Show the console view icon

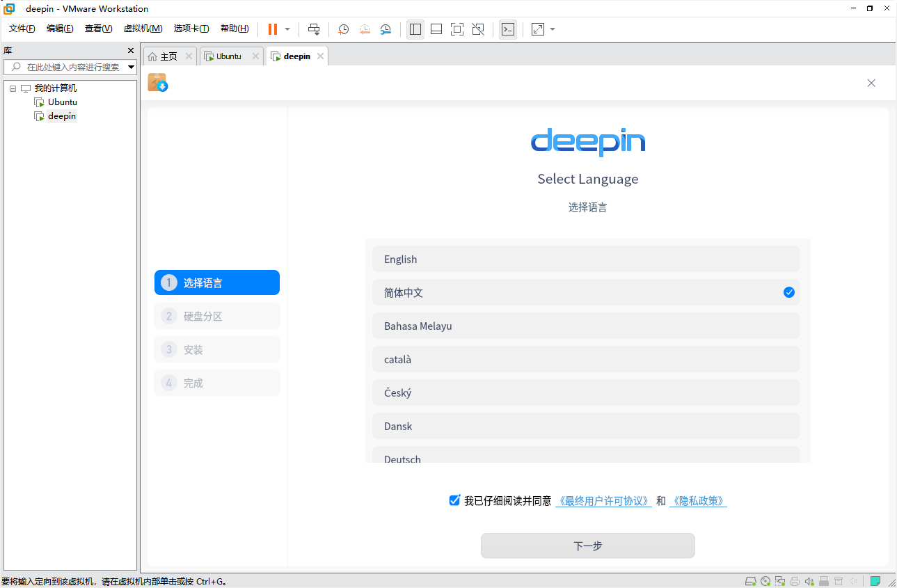508,29
